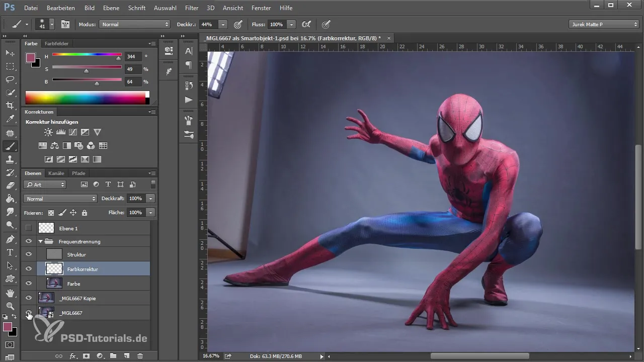This screenshot has width=644, height=362.
Task: Select the Move tool
Action: coord(10,53)
